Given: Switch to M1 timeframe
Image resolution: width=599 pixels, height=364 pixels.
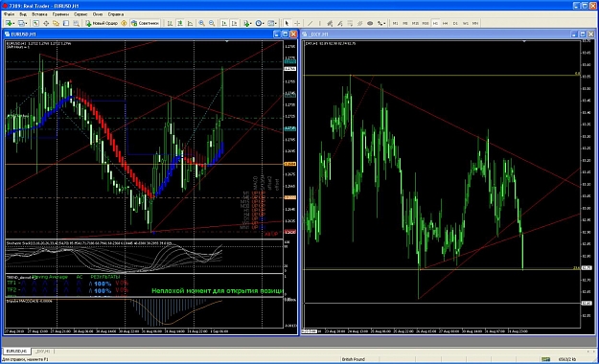Looking at the screenshot, I should point(396,23).
